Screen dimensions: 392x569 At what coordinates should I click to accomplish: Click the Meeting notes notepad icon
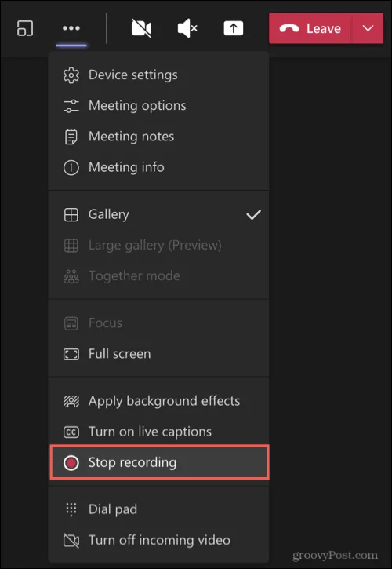point(71,137)
